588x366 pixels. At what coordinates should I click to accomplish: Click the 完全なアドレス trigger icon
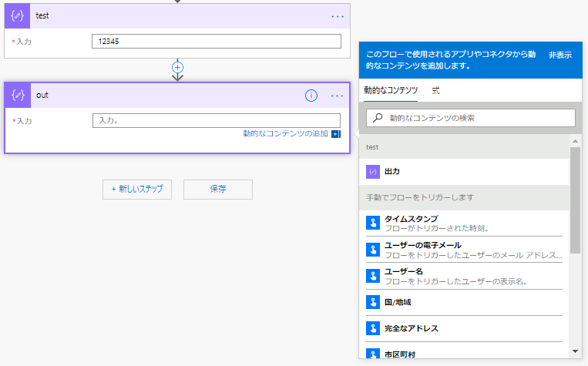point(373,328)
